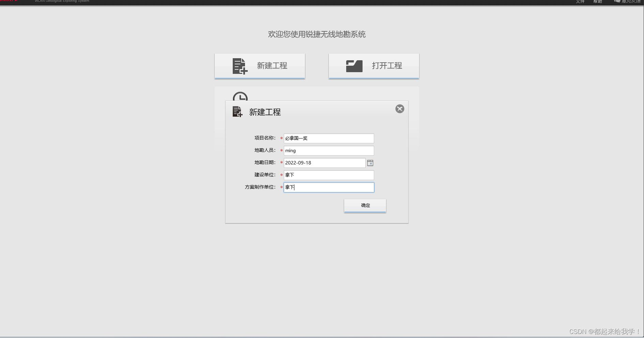
Task: Click the dialog title icon beside 新建工程
Action: point(237,112)
